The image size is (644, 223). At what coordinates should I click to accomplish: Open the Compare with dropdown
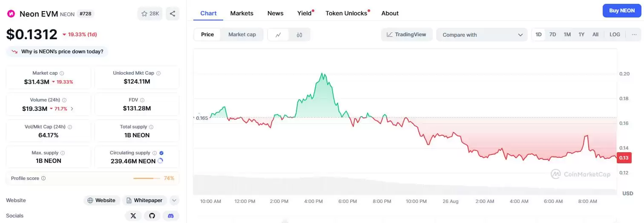tap(482, 35)
